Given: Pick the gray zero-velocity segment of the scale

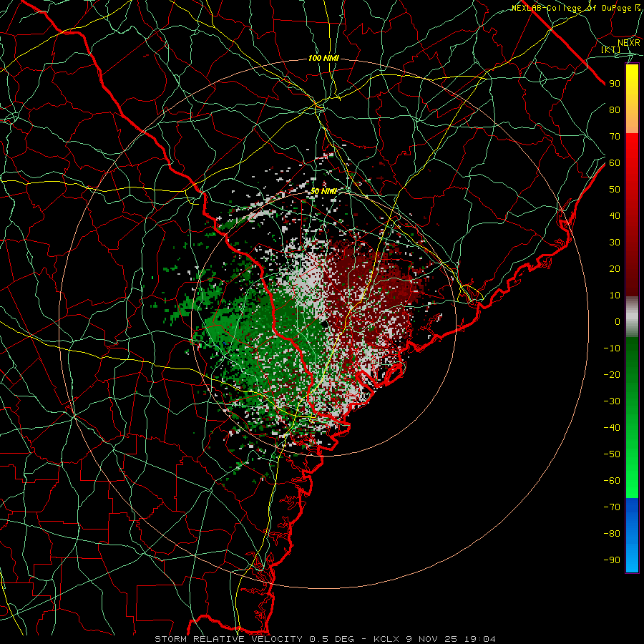Looking at the screenshot, I should [x=632, y=317].
